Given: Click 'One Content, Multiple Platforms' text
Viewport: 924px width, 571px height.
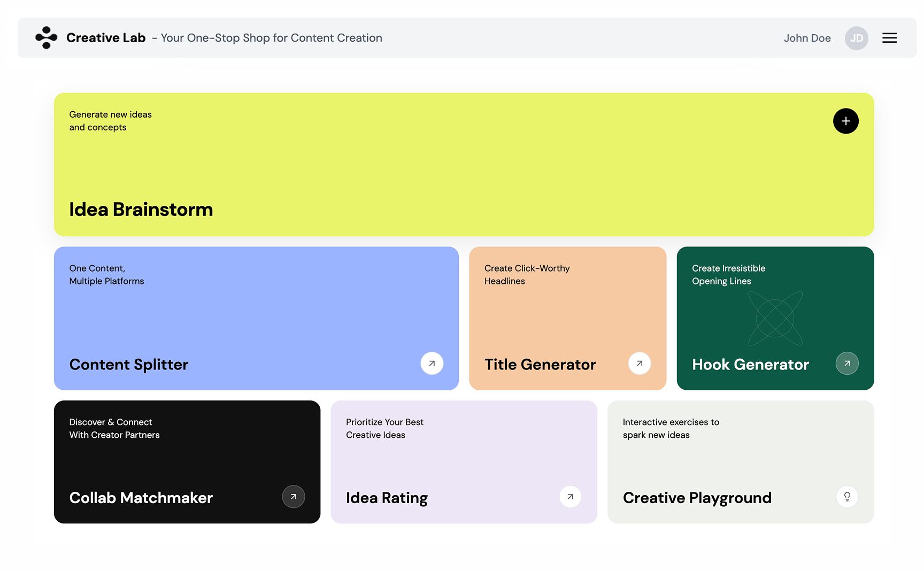Looking at the screenshot, I should 106,275.
